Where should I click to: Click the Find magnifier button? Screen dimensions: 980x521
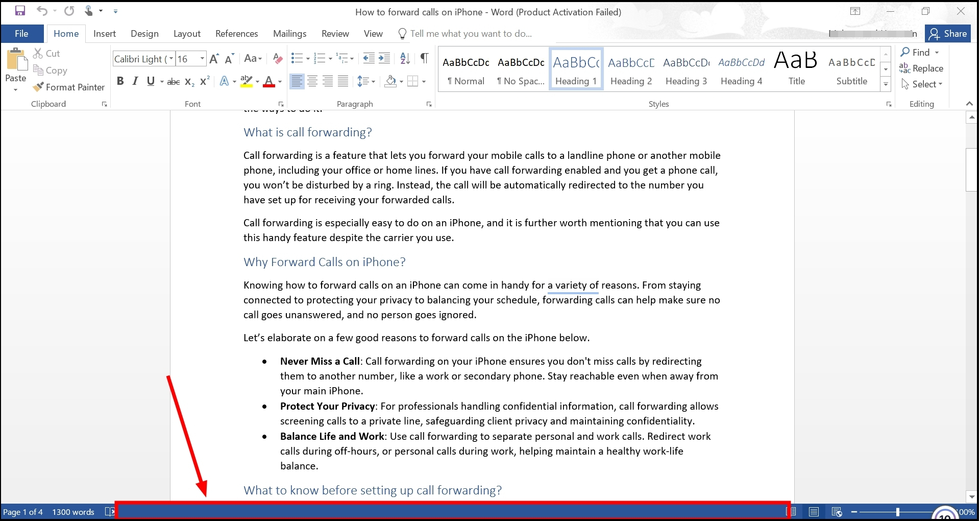[916, 52]
